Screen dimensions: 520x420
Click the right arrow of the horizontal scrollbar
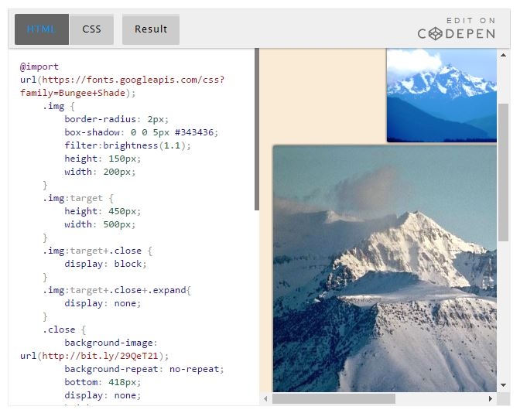[490, 399]
